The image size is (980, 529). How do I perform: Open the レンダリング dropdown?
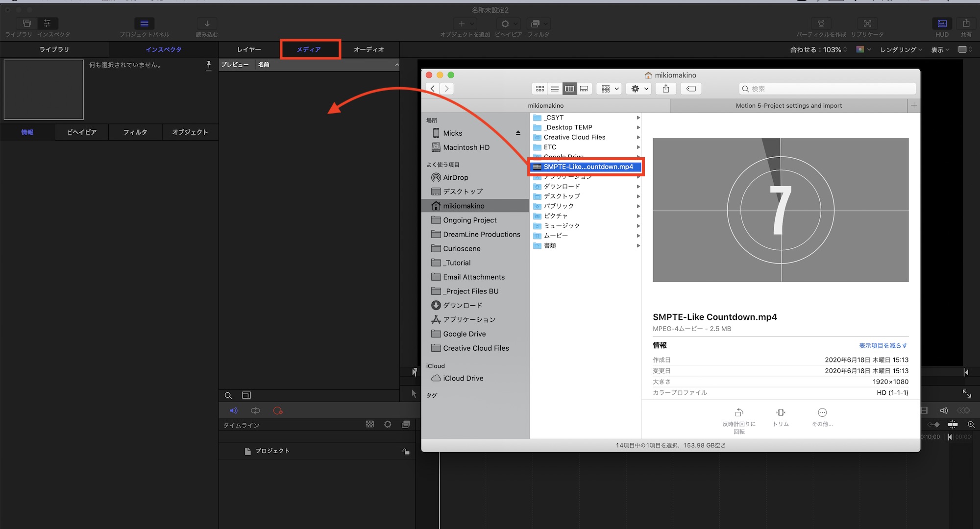pyautogui.click(x=901, y=49)
